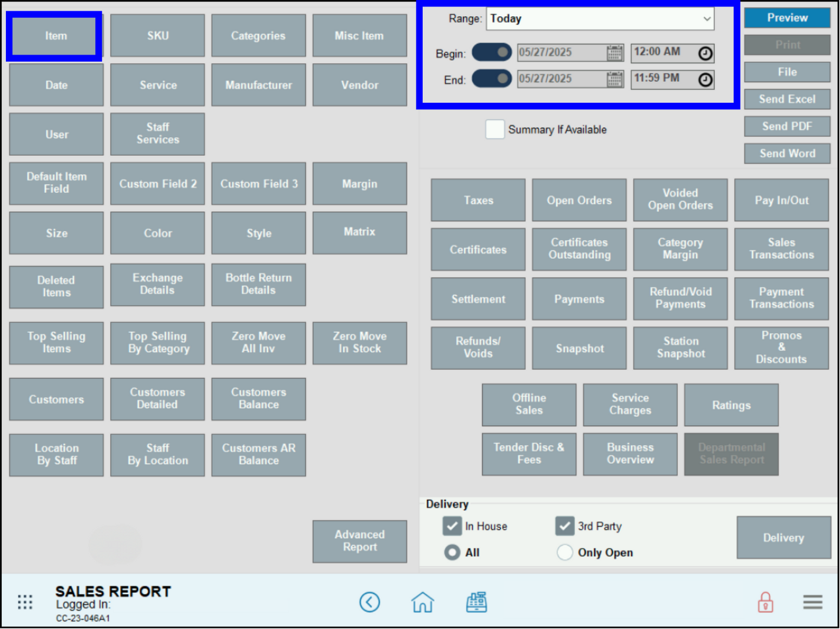Open Top Selling Items report
Screen dimensions: 840x629
tap(56, 343)
